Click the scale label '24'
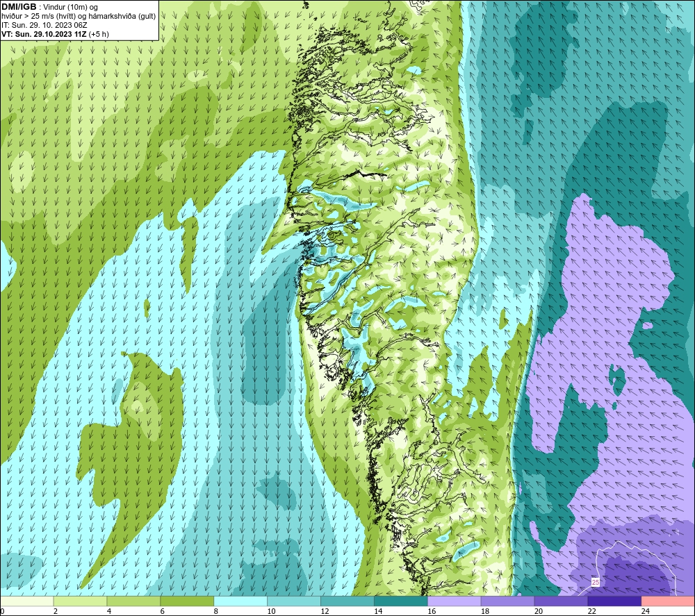695x616 pixels. [x=646, y=611]
